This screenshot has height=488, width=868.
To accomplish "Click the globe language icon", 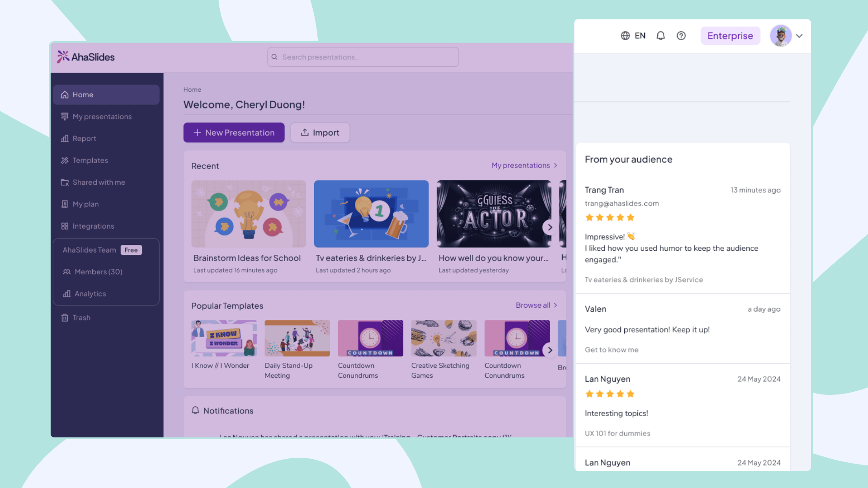I will point(625,36).
